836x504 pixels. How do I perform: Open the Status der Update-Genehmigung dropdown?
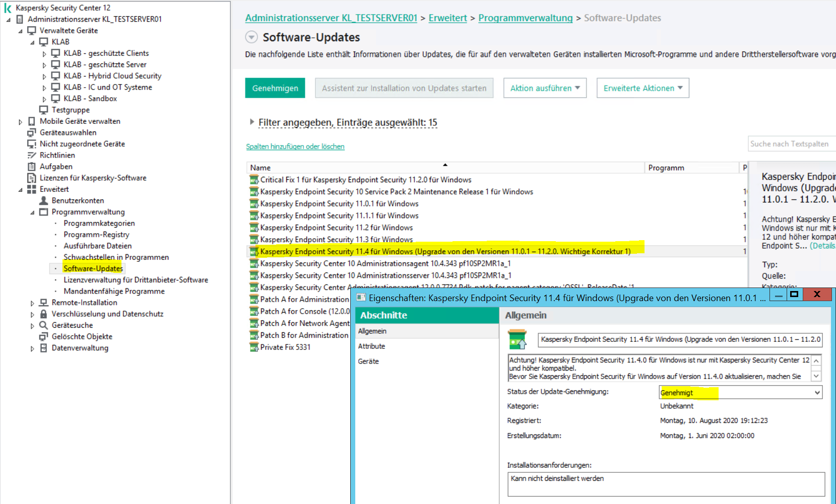[816, 393]
